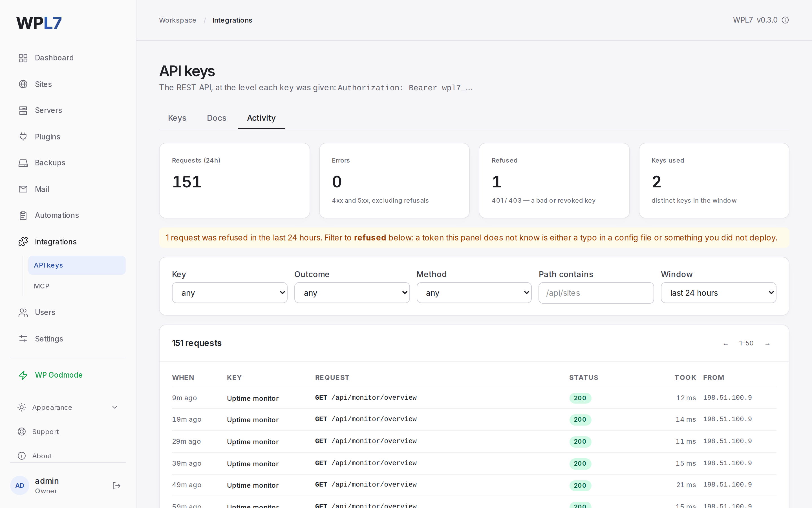The image size is (812, 508).
Task: Open Dashboard via its grid icon
Action: click(x=23, y=58)
